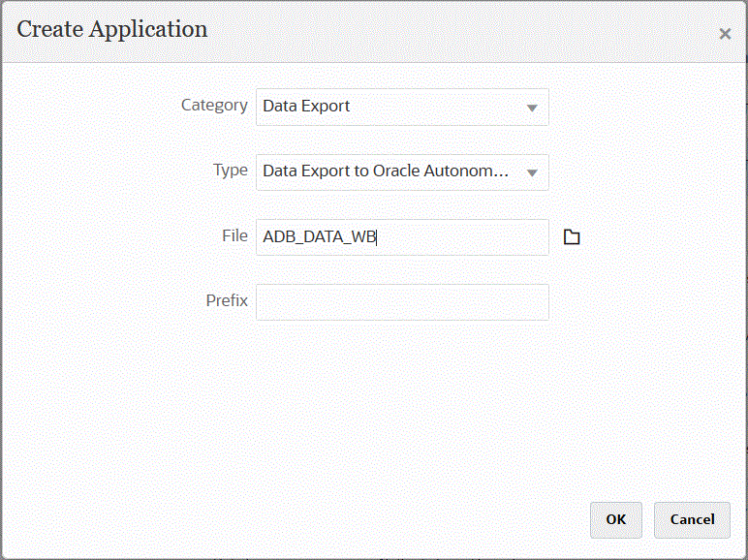The width and height of the screenshot is (748, 560).
Task: Click the Data Export value text
Action: [x=306, y=107]
